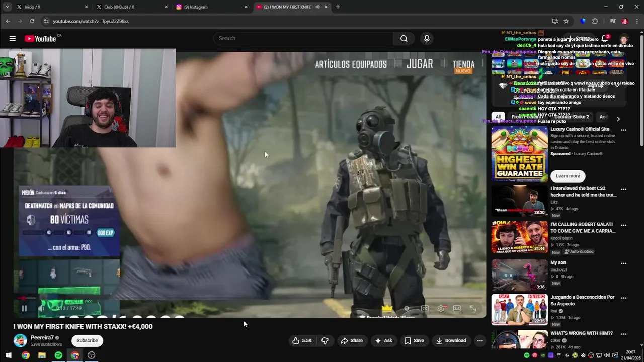
Task: Open Robert Galati video thumbnail
Action: coord(520,237)
